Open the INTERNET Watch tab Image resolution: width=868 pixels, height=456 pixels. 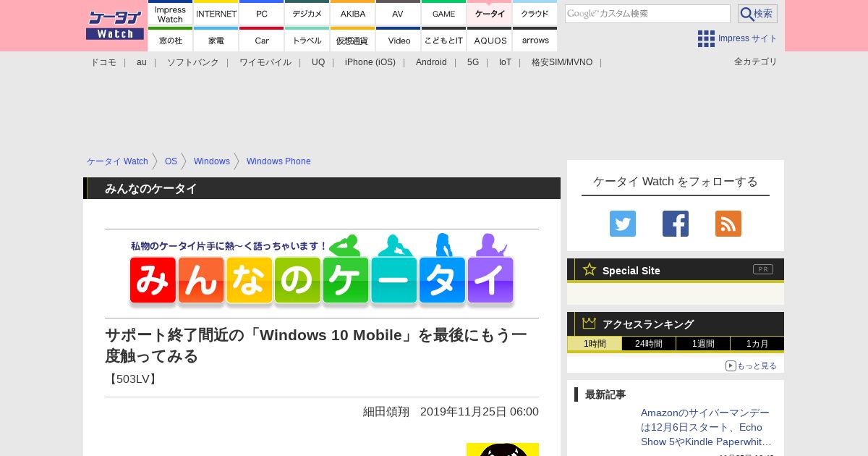[x=216, y=14]
